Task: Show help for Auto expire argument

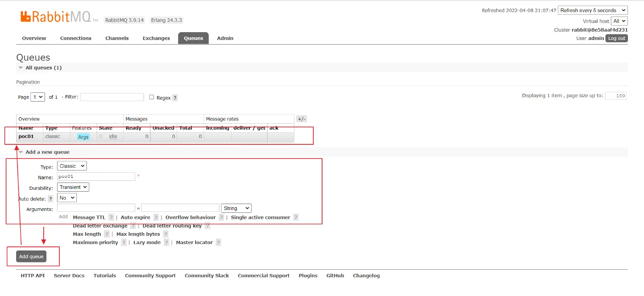Action: (x=156, y=217)
